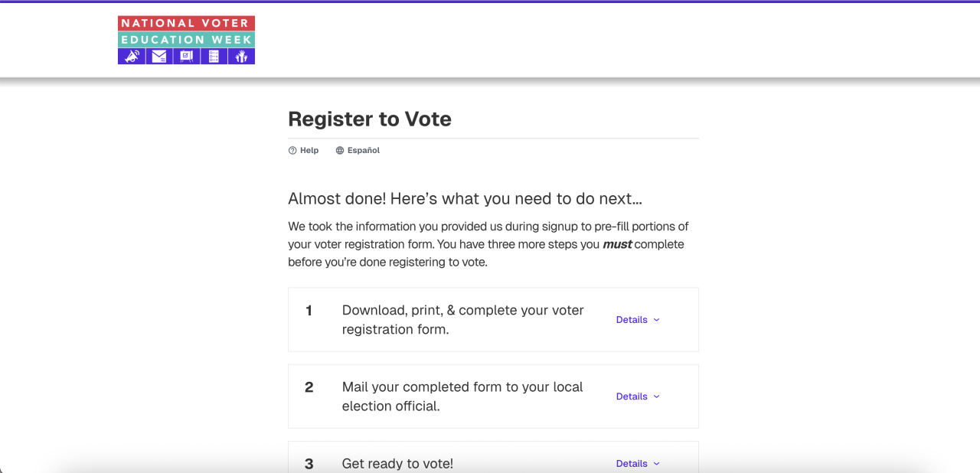Select step 1 download and print text
The image size is (980, 473).
462,320
